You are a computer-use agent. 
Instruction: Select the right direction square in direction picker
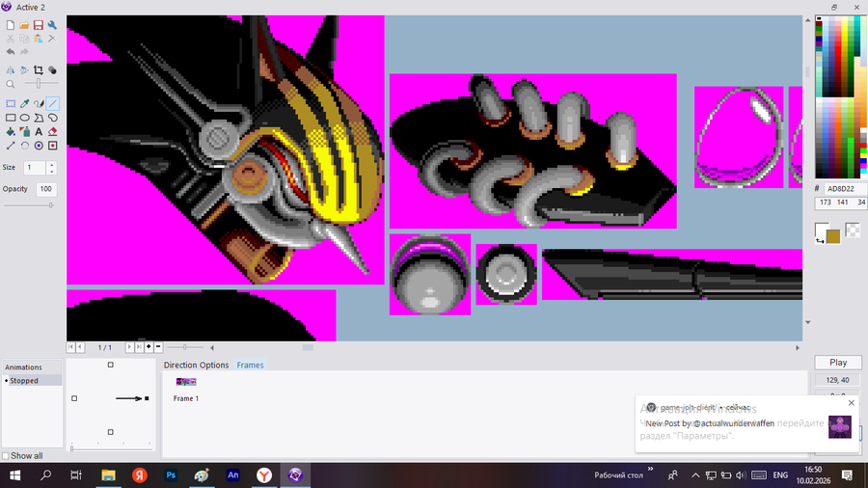point(147,398)
